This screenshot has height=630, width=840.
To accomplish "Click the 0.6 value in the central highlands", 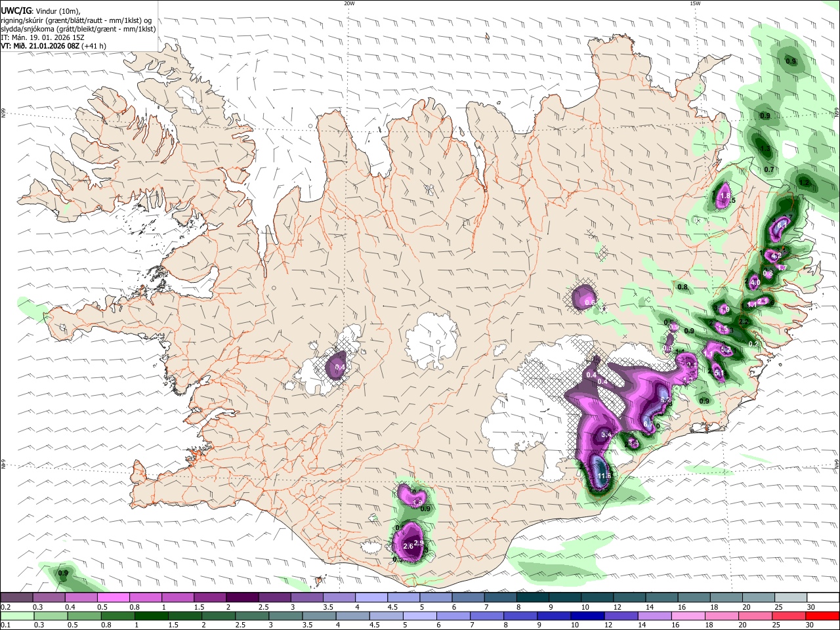I will click(589, 303).
